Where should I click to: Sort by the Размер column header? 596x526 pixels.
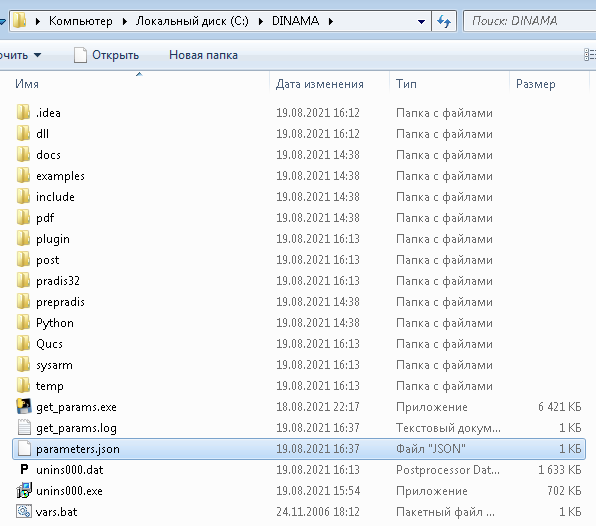click(x=536, y=84)
